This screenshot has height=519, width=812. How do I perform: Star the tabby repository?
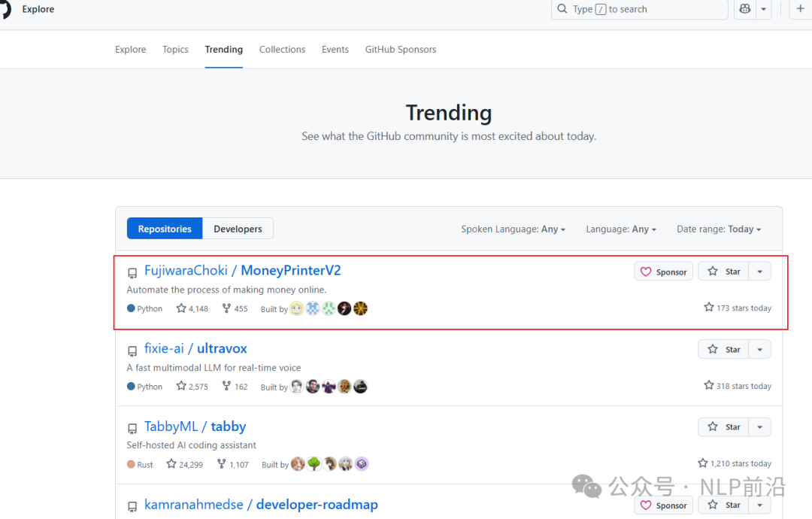pyautogui.click(x=724, y=426)
